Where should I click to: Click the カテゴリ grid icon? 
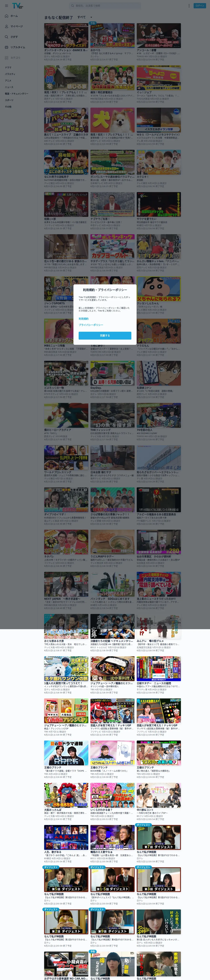tap(7, 58)
